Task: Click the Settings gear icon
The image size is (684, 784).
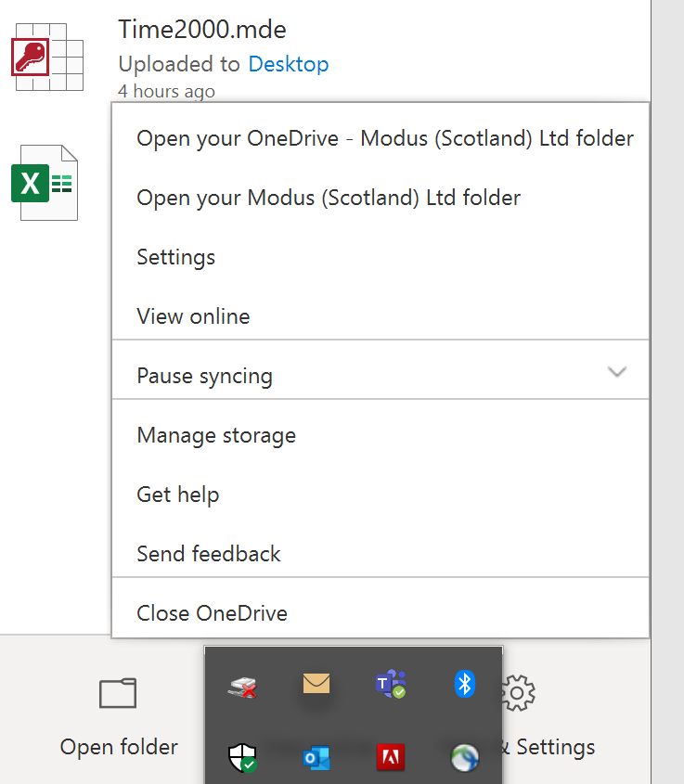Action: coord(519,693)
